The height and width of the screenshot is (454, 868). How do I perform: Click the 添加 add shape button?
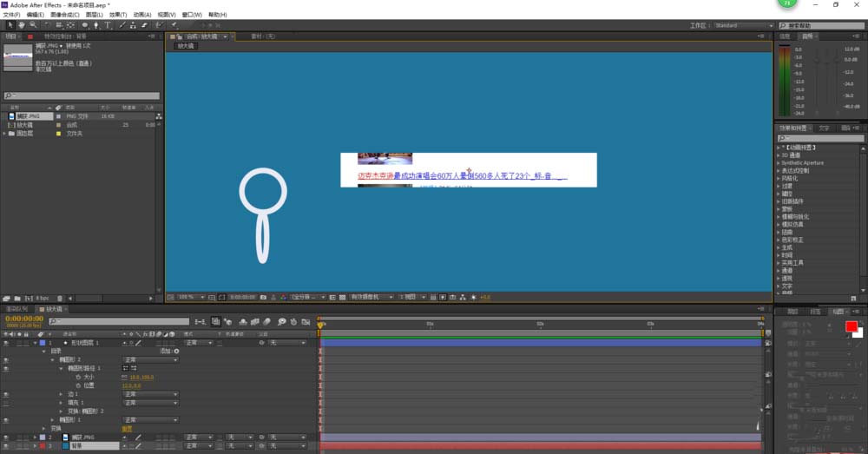pyautogui.click(x=169, y=351)
